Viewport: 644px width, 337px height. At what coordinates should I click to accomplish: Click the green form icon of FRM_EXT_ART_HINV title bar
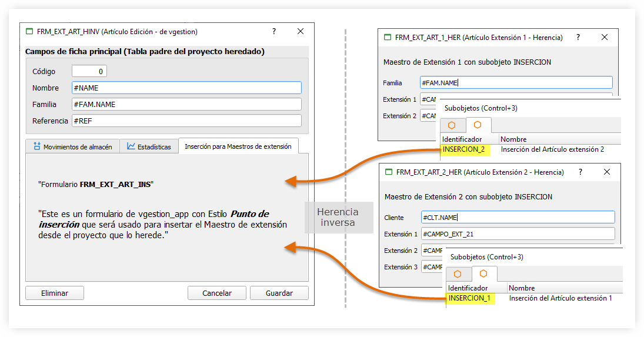click(29, 31)
